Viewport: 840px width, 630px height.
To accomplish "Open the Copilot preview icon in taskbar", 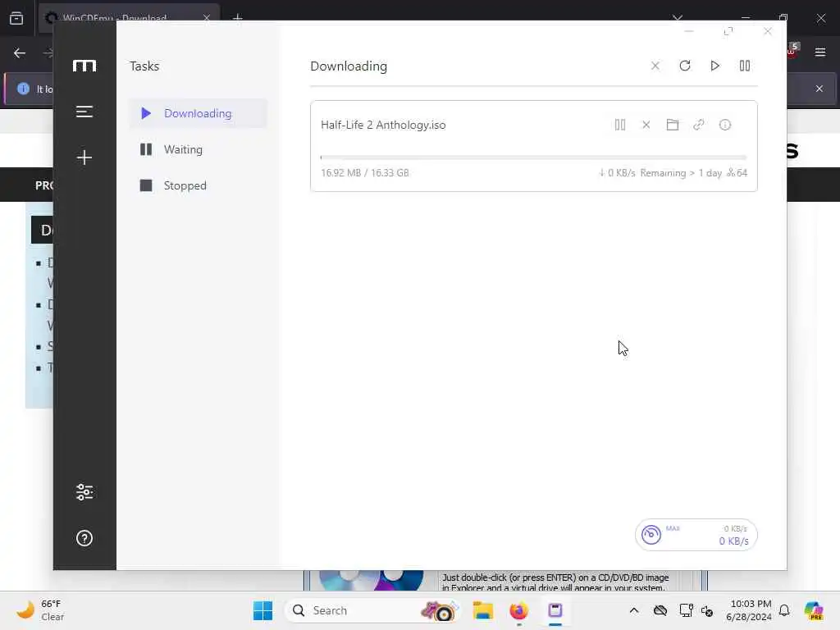I will click(x=814, y=610).
